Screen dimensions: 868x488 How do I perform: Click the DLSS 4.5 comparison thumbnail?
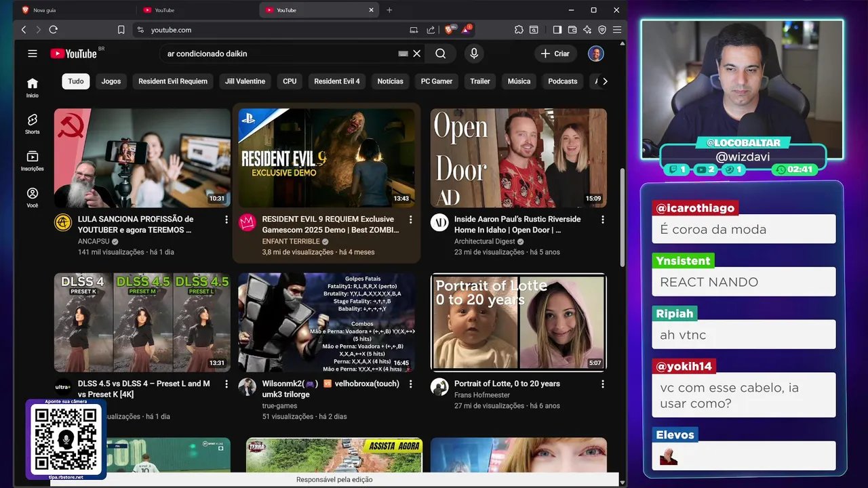(x=142, y=323)
